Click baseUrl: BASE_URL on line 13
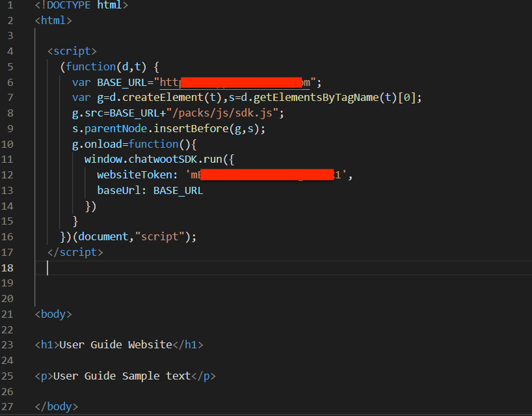Viewport: 532px width, 416px height. point(150,190)
